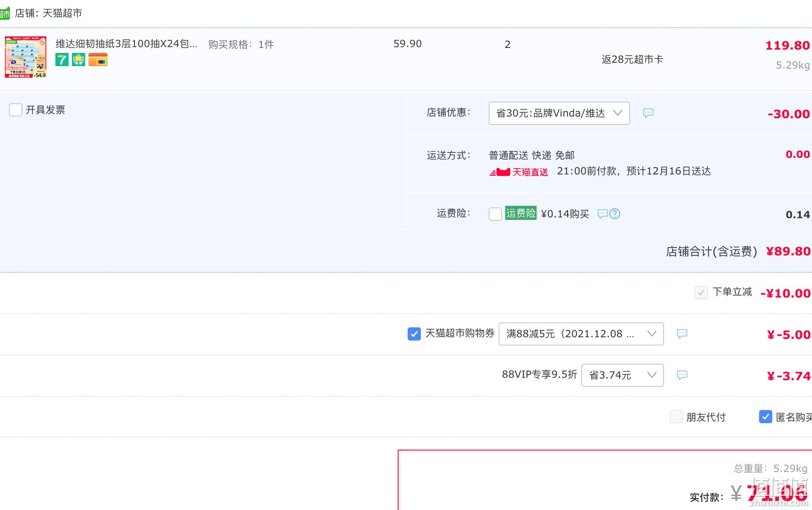812x510 pixels.
Task: Click the orange card payment icon
Action: pyautogui.click(x=98, y=60)
